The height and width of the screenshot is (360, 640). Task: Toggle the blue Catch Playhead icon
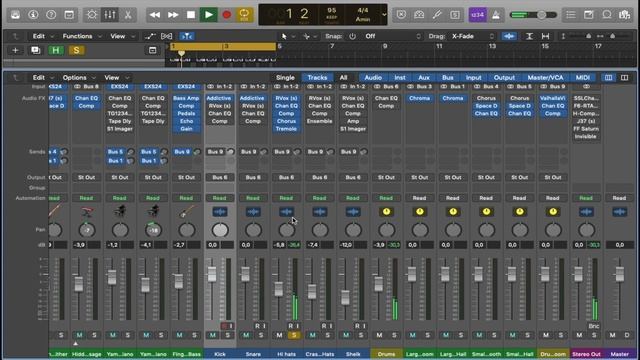pyautogui.click(x=187, y=36)
